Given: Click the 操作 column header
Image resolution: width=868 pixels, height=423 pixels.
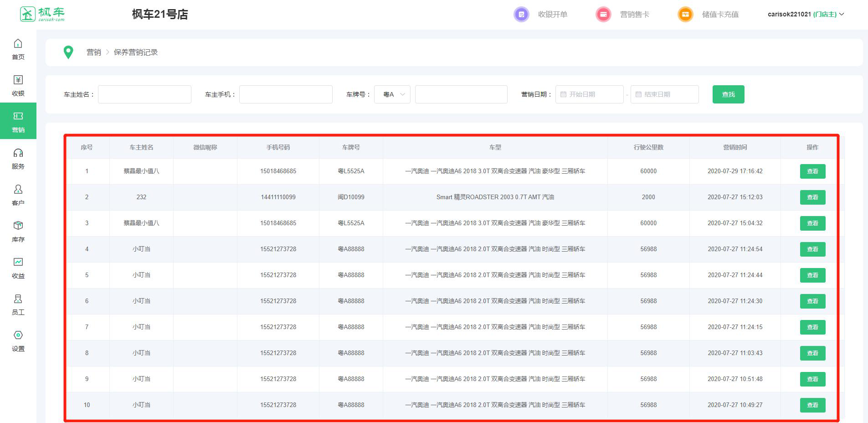Looking at the screenshot, I should pos(812,147).
